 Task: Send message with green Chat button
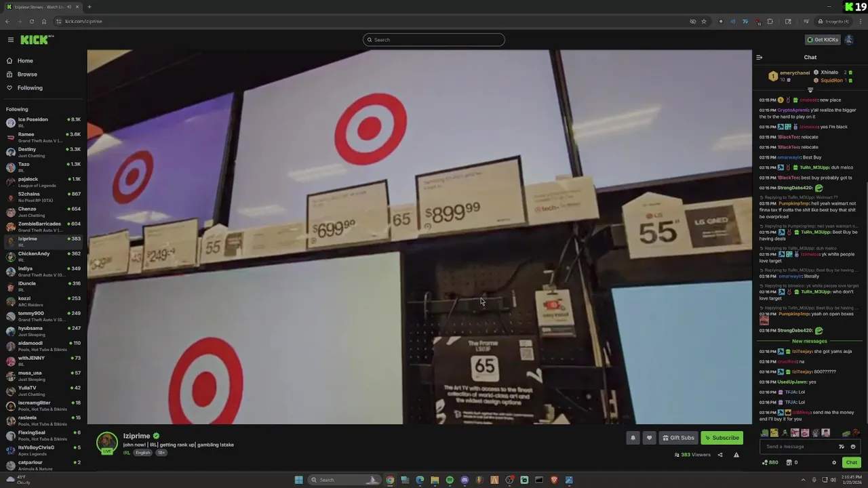tap(851, 463)
